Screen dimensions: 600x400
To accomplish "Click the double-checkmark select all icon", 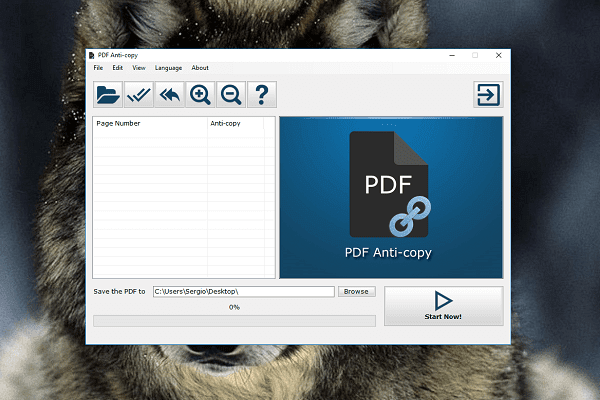I will tap(138, 95).
